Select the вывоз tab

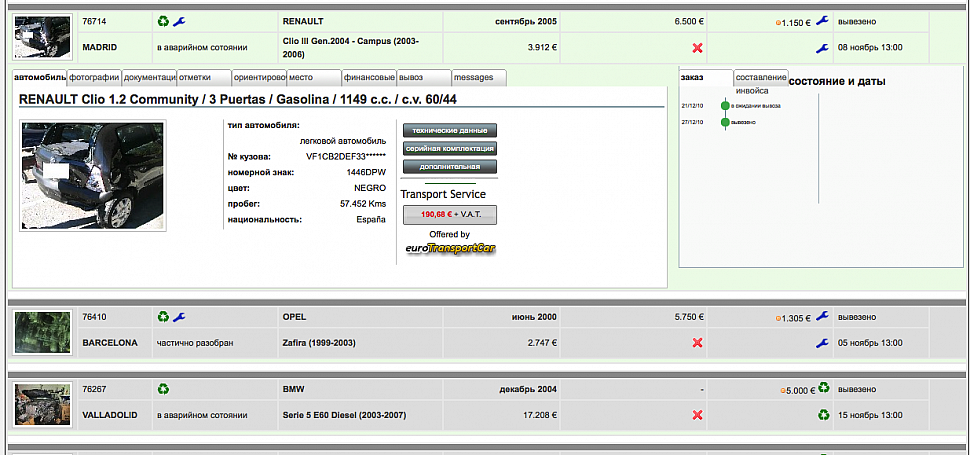pos(424,77)
